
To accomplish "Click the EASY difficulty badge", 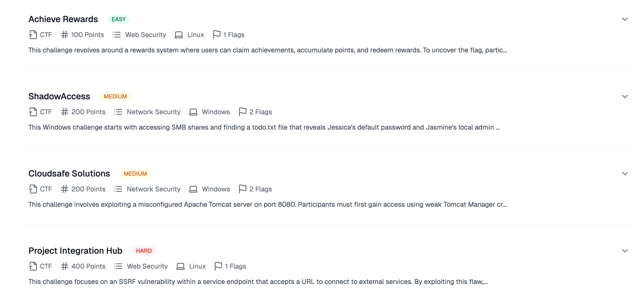I will point(119,19).
